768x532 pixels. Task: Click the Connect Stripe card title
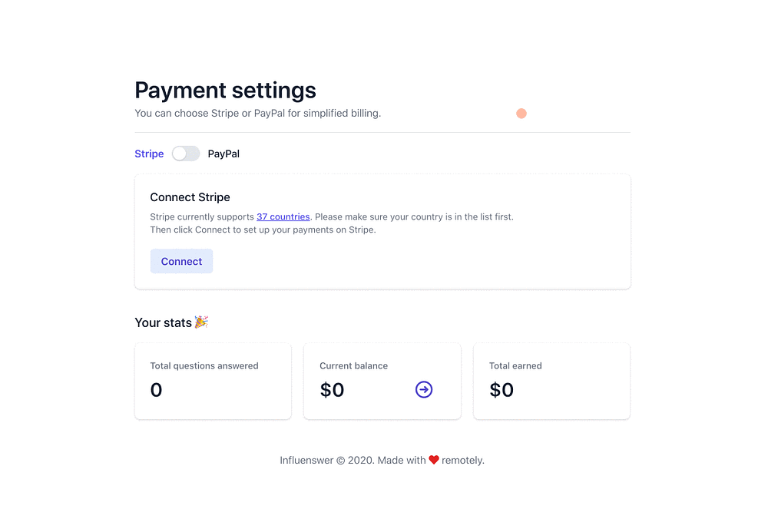click(x=190, y=197)
